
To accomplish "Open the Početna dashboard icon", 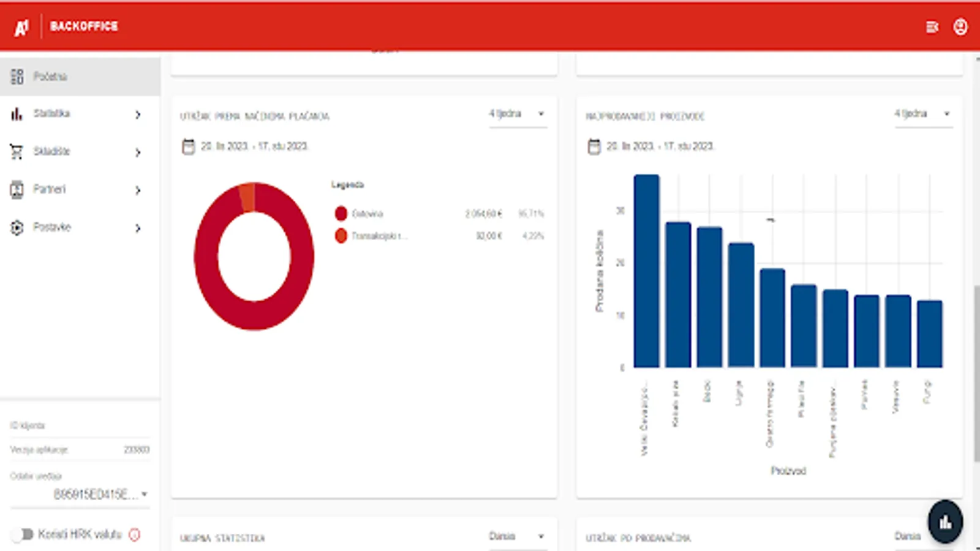I will coord(17,75).
